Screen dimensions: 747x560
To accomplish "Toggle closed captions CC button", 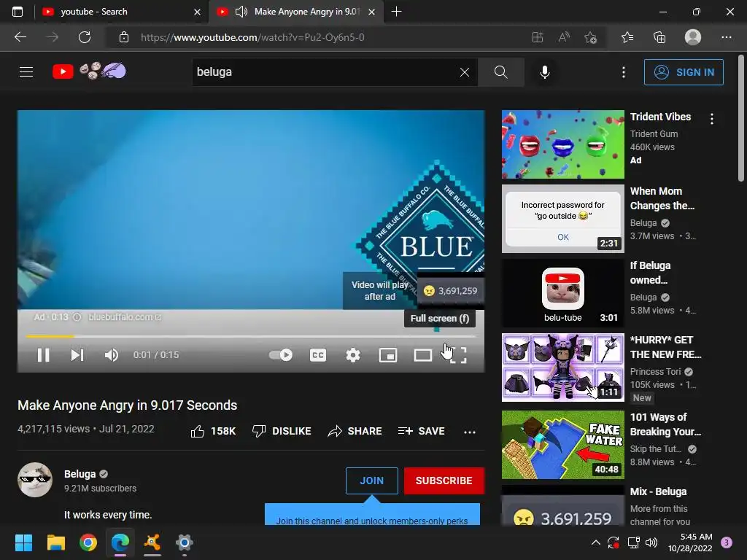I will coord(318,355).
